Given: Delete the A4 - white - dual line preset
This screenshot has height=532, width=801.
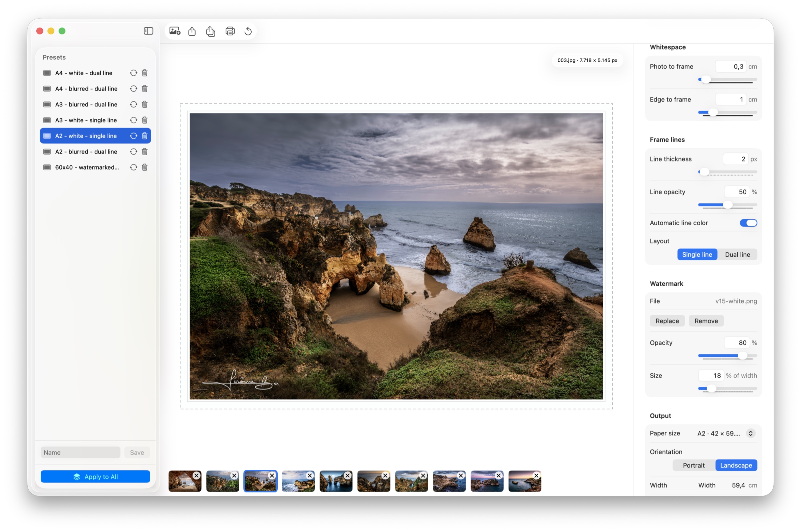Looking at the screenshot, I should (x=145, y=73).
